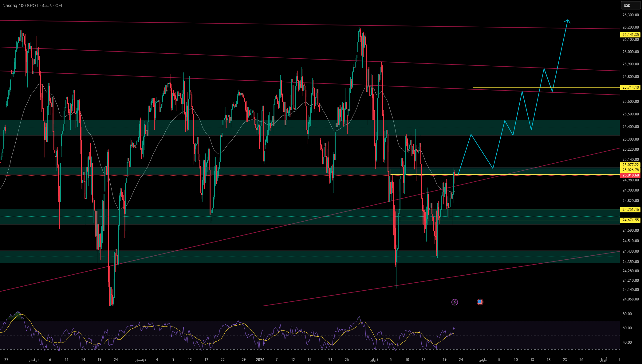Click the مارس month label on time axis
Screen dimensions: 642x364
coord(482,359)
